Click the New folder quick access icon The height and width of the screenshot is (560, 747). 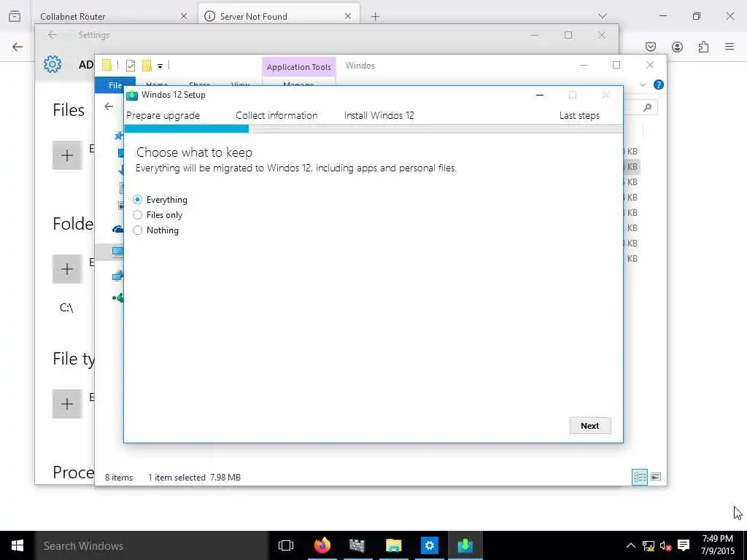pyautogui.click(x=147, y=65)
